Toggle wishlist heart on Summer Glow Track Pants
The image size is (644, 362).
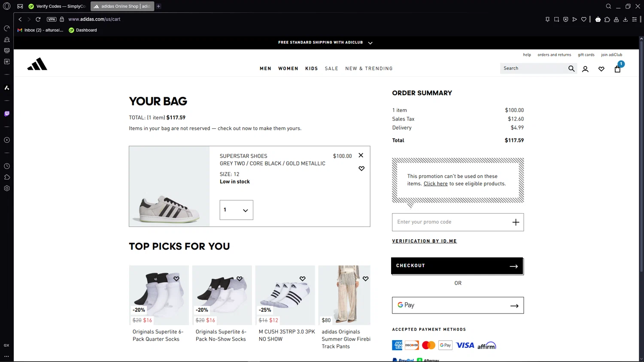(365, 279)
